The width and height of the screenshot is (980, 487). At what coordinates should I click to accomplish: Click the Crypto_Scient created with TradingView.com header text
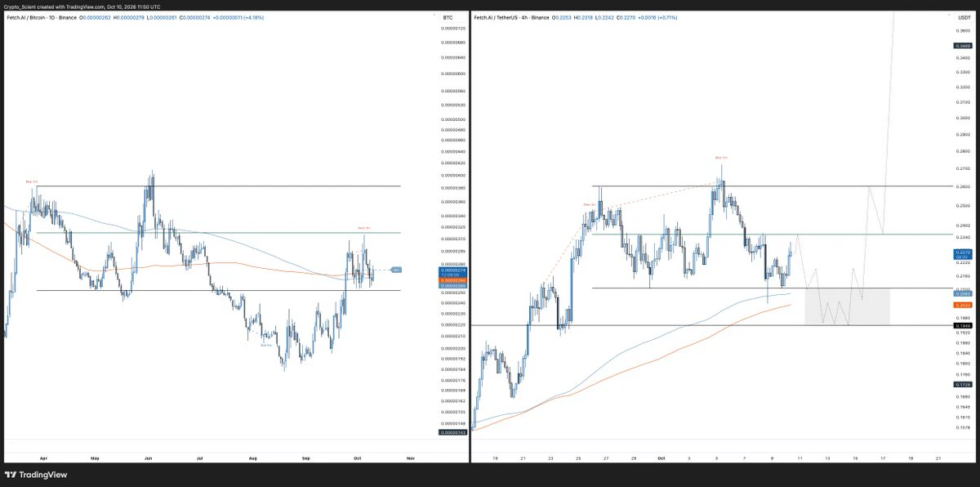coord(82,7)
